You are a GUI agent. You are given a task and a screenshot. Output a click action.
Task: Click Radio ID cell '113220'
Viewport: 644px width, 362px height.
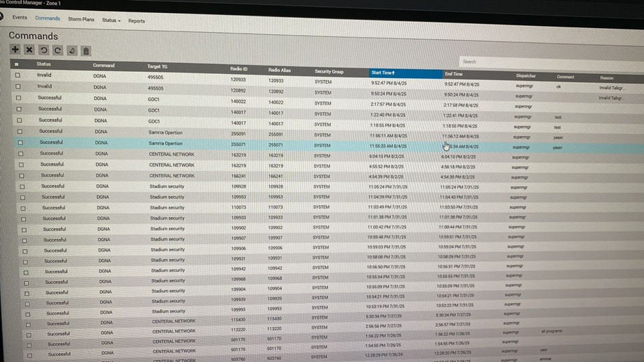pos(238,329)
